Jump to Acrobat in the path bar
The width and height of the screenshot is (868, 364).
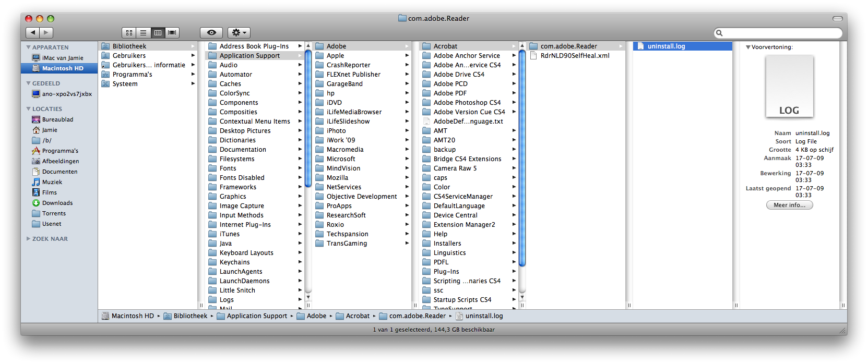[353, 316]
